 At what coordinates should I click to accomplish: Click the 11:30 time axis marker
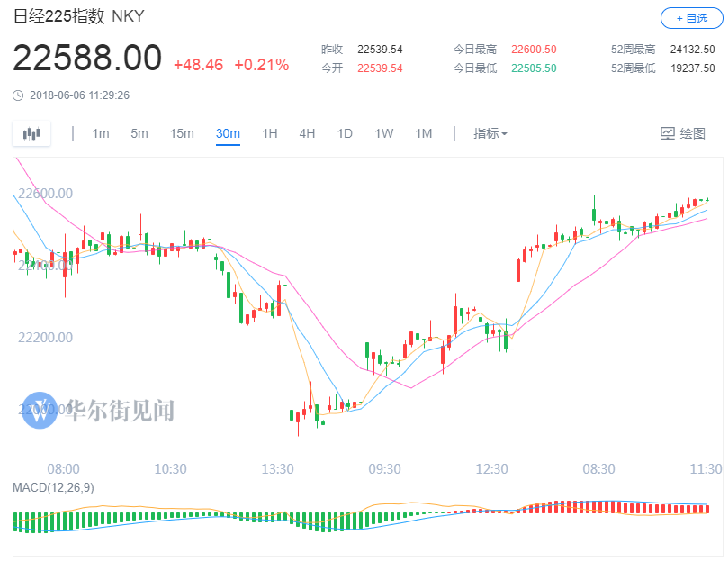point(706,468)
